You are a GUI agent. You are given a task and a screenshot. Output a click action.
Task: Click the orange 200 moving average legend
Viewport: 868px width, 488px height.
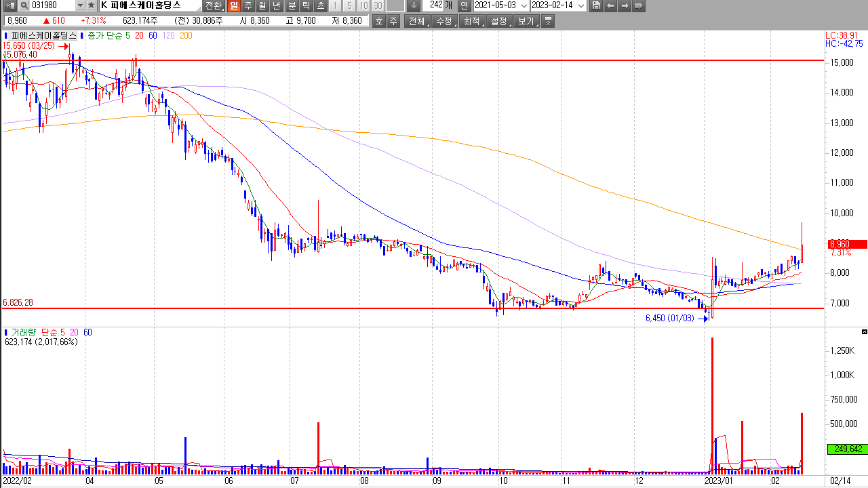186,35
